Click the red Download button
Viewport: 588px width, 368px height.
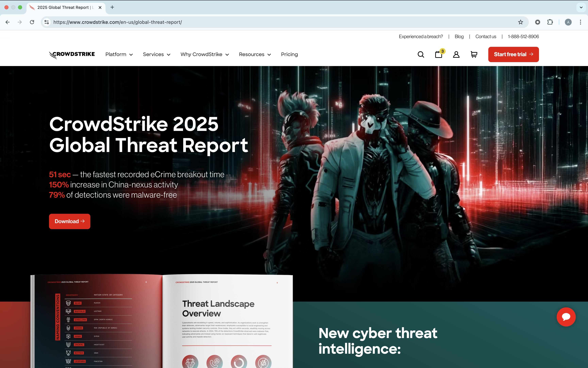(70, 221)
